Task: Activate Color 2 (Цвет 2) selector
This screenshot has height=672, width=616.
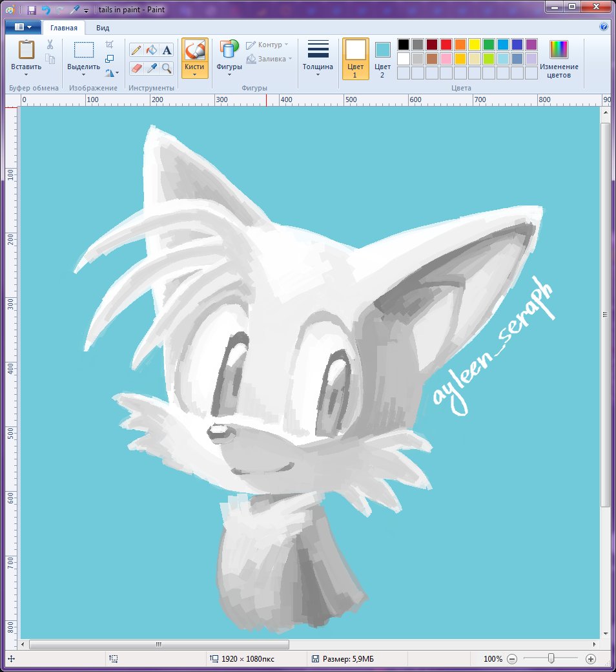Action: pyautogui.click(x=382, y=59)
